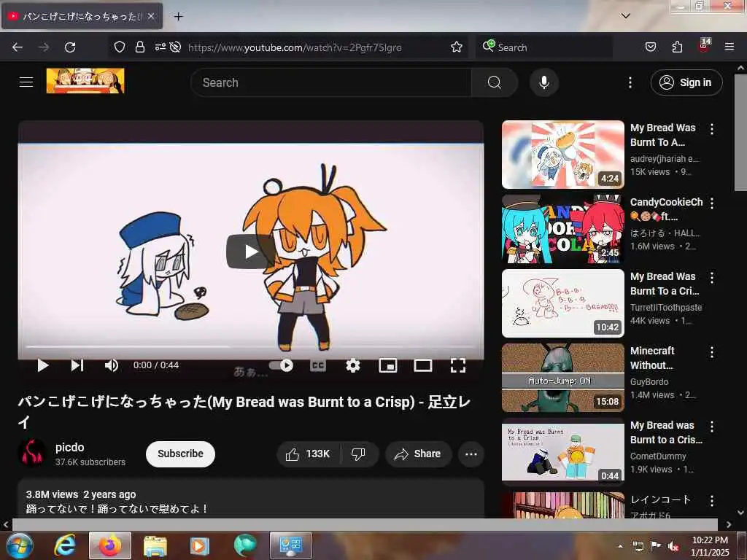Image resolution: width=747 pixels, height=560 pixels.
Task: Skip to next video
Action: 77,365
